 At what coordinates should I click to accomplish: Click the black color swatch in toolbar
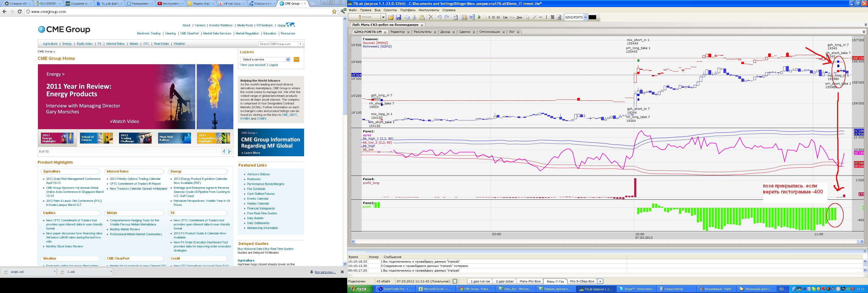(592, 17)
